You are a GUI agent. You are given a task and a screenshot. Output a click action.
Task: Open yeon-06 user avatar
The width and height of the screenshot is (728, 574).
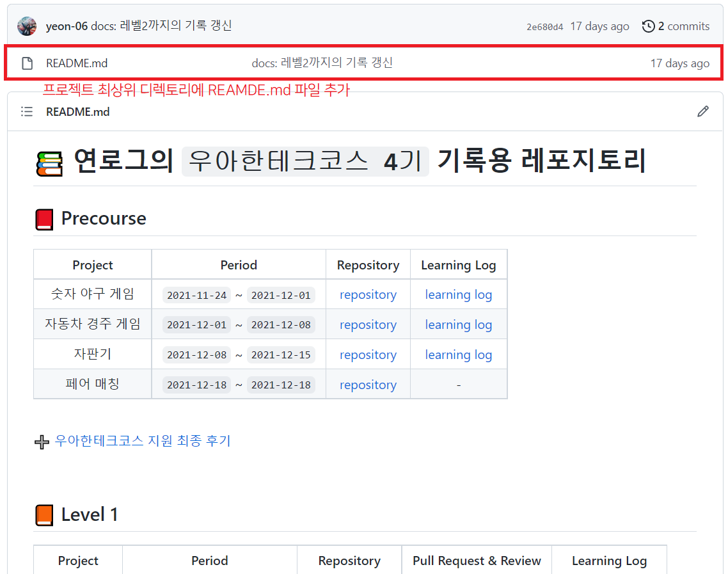tap(27, 26)
